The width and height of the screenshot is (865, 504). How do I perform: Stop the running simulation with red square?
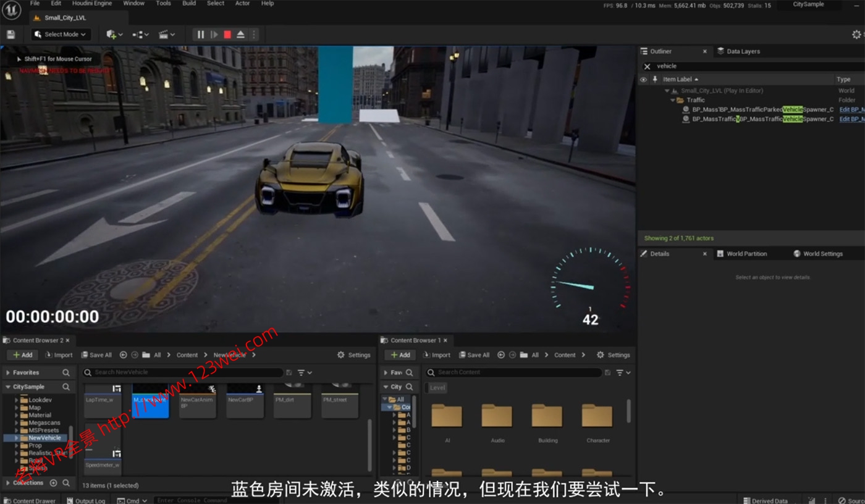(227, 35)
